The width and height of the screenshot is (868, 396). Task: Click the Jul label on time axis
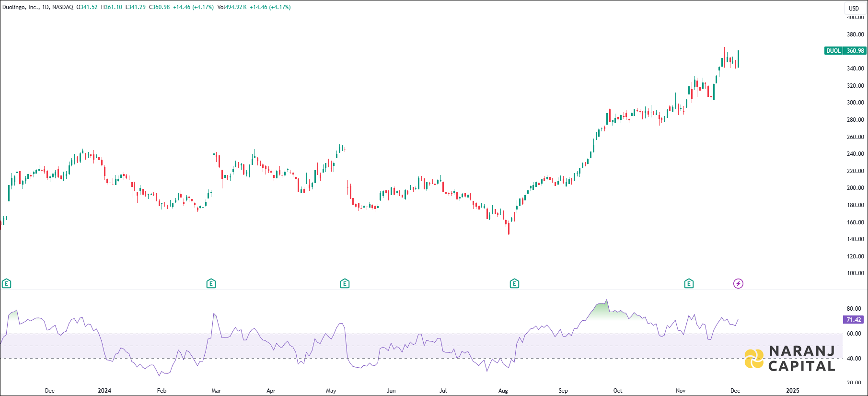coord(443,391)
